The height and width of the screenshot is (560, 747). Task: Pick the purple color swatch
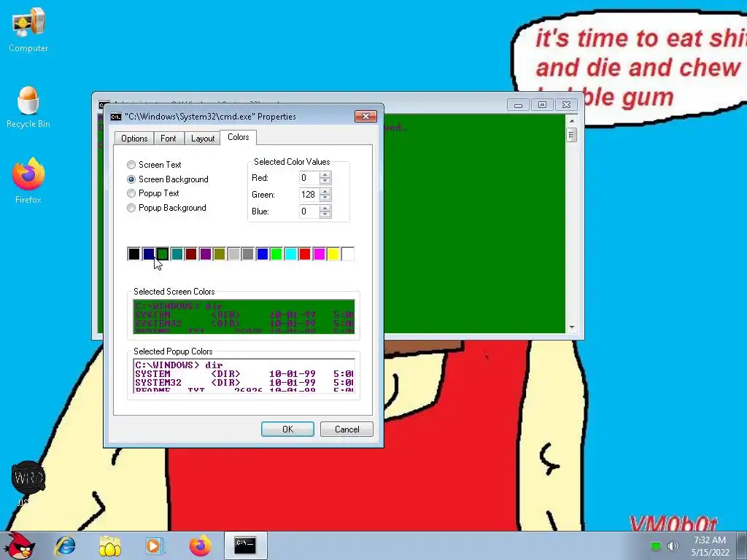(x=205, y=254)
